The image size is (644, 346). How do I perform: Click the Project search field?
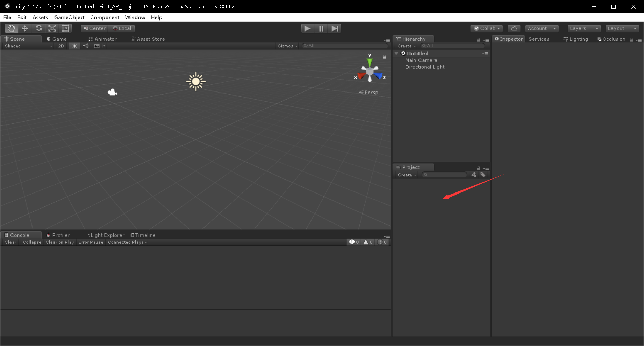tap(445, 175)
